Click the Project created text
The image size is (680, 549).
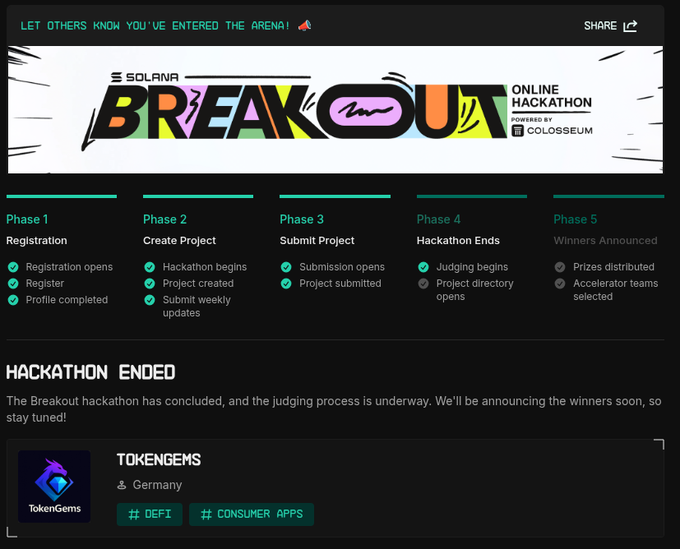click(x=198, y=284)
